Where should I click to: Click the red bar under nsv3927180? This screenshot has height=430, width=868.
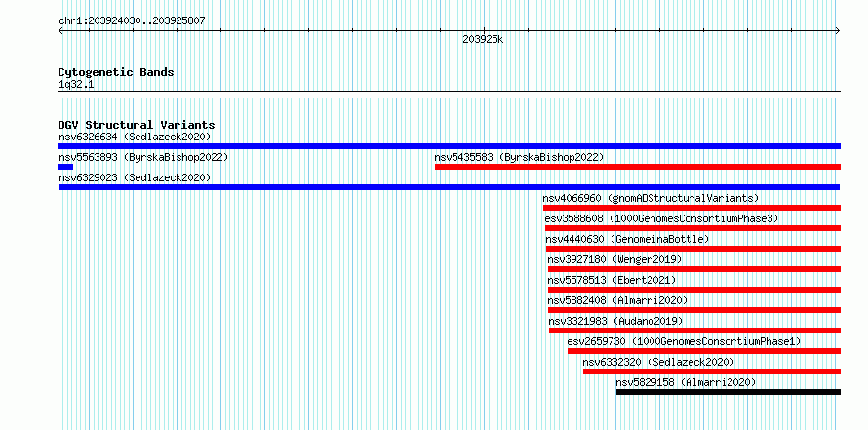694,269
